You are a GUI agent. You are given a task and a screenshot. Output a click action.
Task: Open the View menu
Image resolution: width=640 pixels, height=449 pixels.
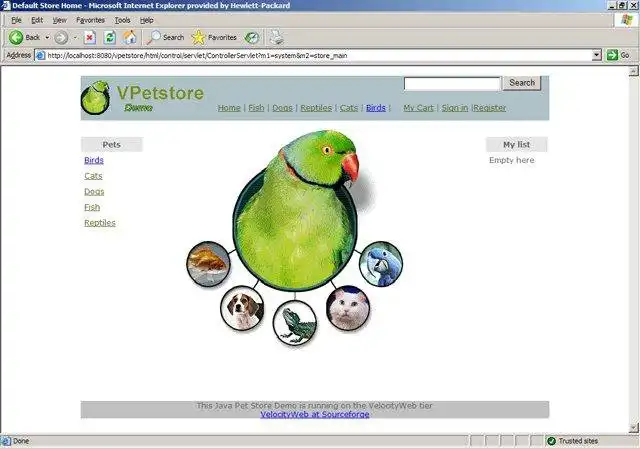[x=59, y=20]
